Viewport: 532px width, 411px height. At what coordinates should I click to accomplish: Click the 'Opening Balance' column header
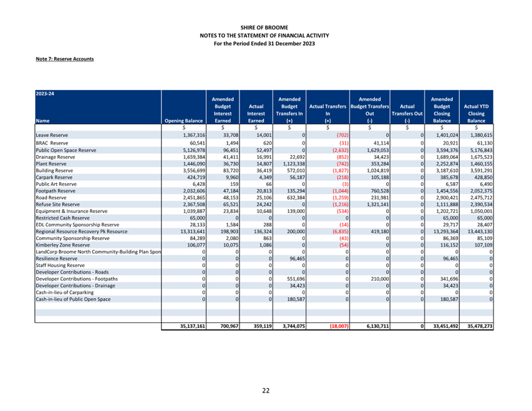tap(184, 121)
